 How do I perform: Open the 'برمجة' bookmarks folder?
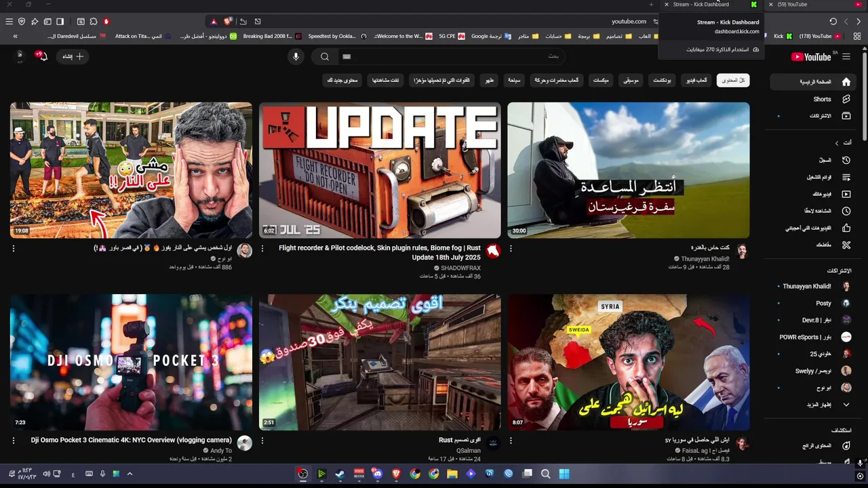(x=587, y=36)
